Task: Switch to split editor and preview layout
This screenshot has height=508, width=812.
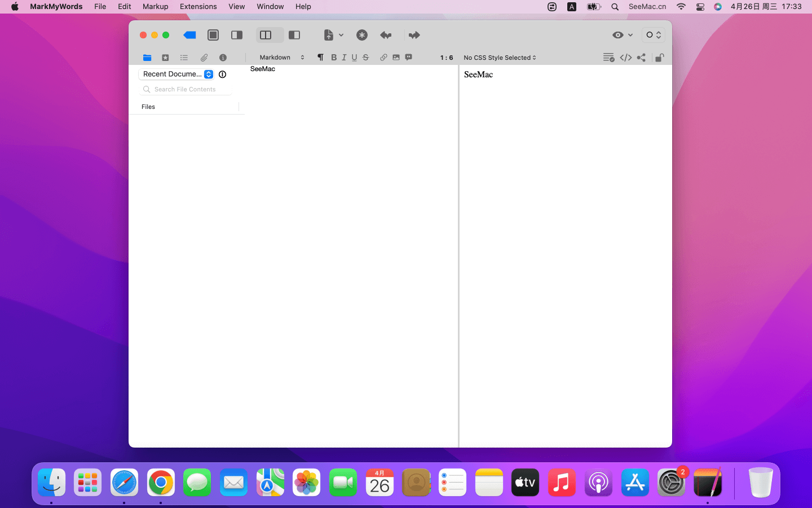Action: coord(266,35)
